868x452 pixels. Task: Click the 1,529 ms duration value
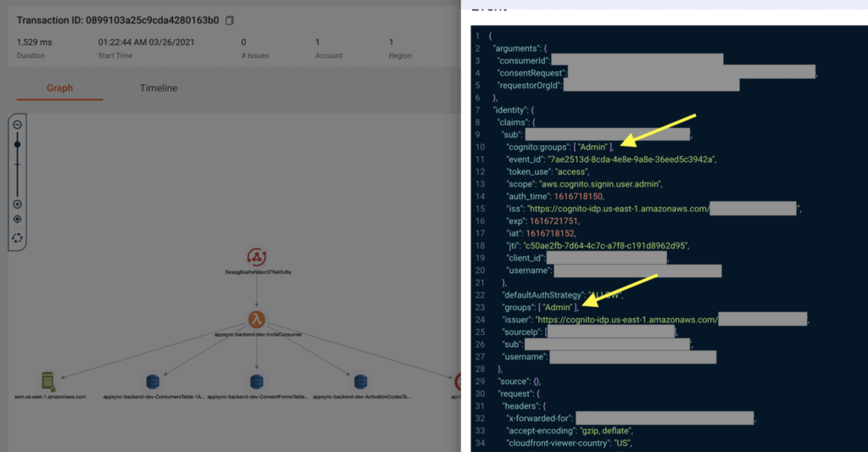click(35, 42)
